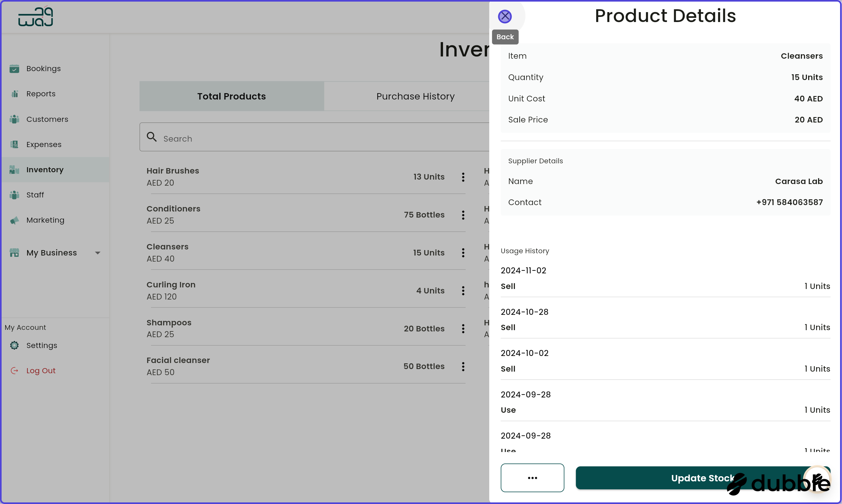Select the Total Products tab
Viewport: 842px width, 504px height.
point(231,96)
